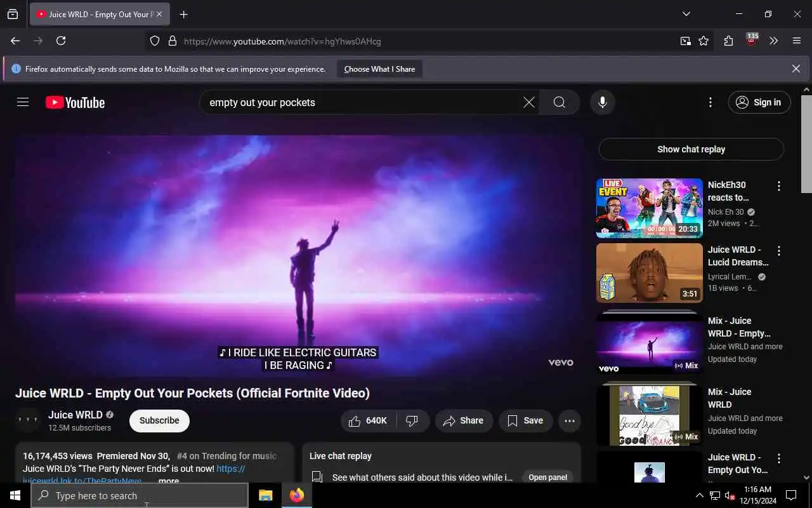The height and width of the screenshot is (508, 812).
Task: Open uBlock extension icon with 135 badge
Action: [751, 41]
